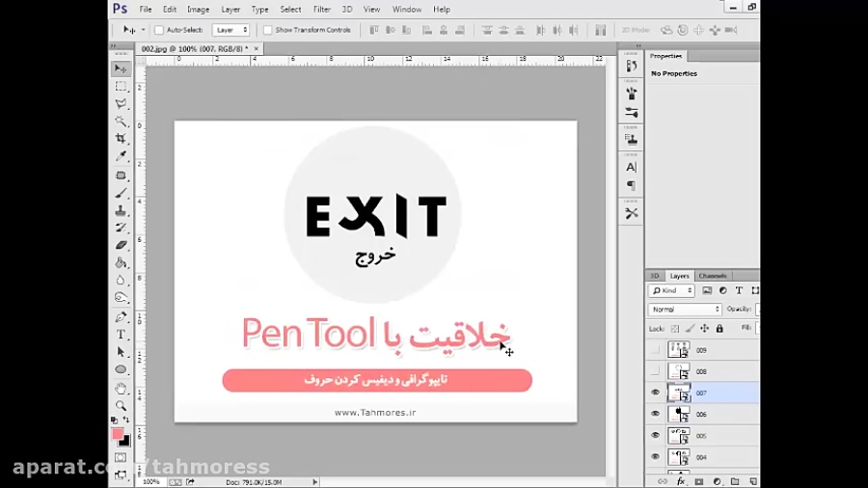Open the Auto-Select Layer dropdown
The image size is (868, 488).
(x=231, y=30)
